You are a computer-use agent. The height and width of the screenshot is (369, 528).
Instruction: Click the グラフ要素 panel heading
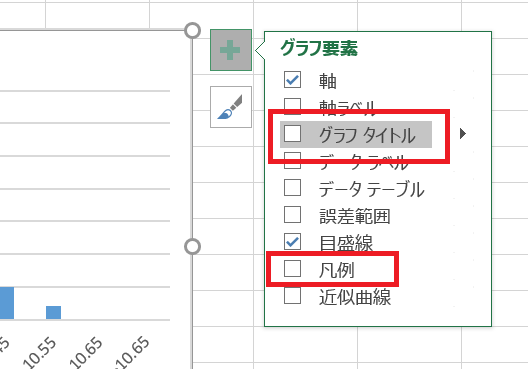click(x=319, y=48)
